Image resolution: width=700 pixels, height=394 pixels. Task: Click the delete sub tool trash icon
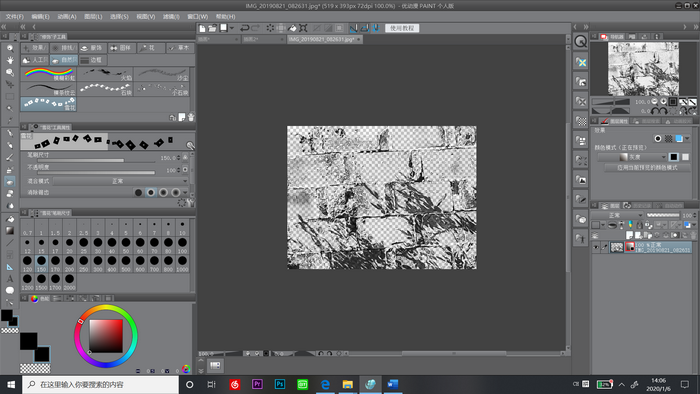click(191, 117)
